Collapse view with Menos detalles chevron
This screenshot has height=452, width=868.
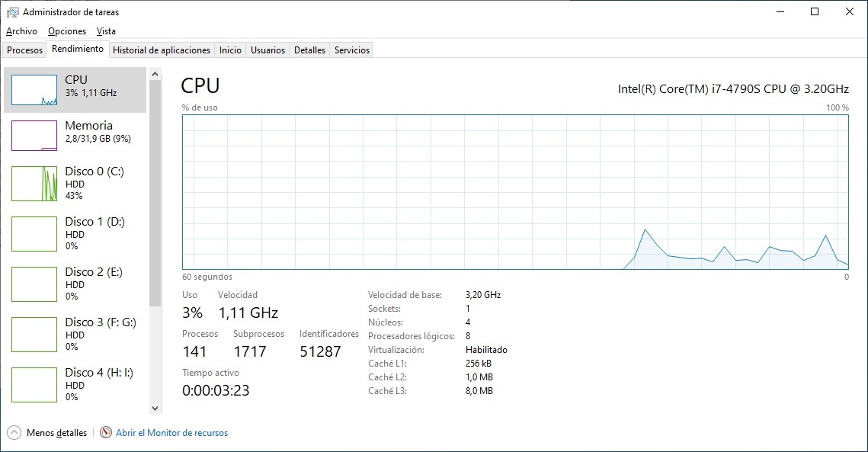click(x=14, y=432)
